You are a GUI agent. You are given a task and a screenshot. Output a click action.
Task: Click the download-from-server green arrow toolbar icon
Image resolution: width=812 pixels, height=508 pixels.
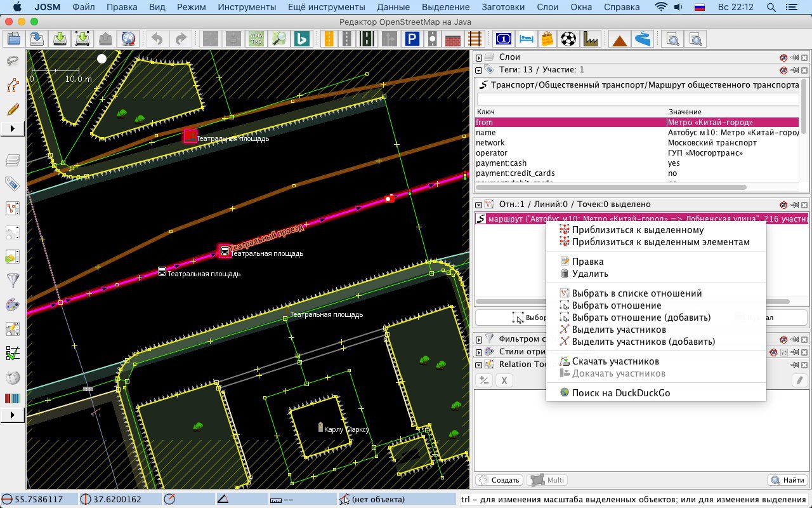tap(60, 39)
